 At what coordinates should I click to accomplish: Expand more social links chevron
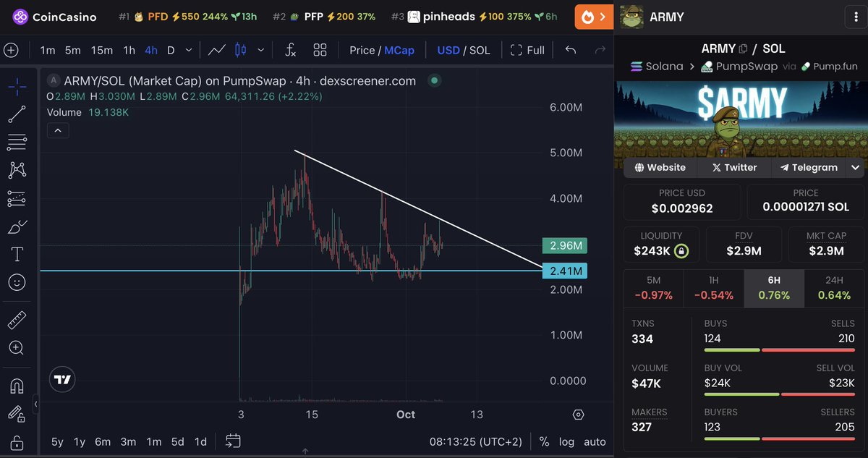tap(856, 167)
